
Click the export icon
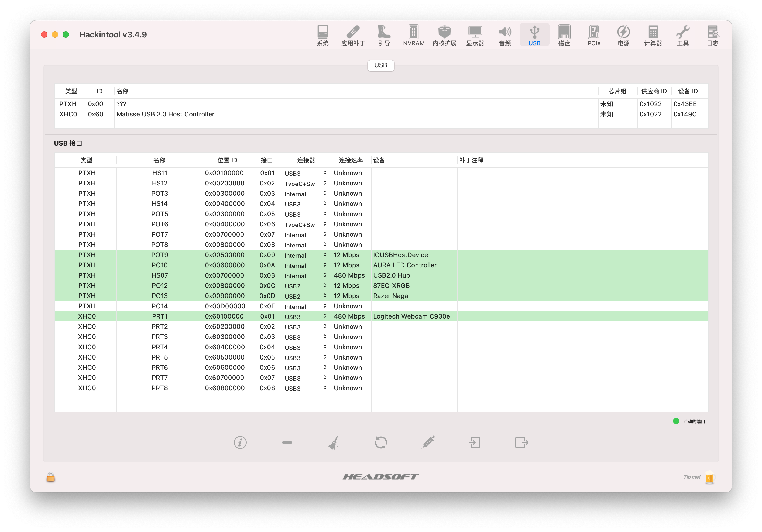point(522,443)
